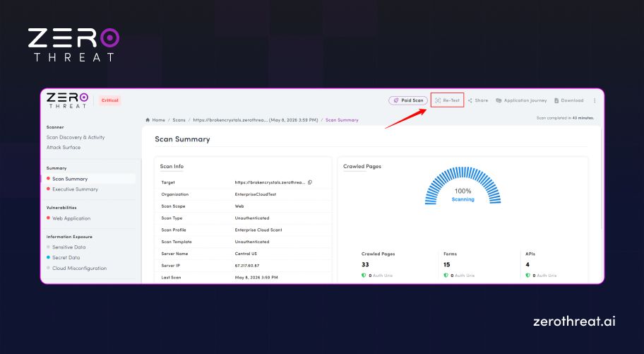Copy the target URL with the copy icon
This screenshot has height=354, width=644.
click(x=310, y=182)
